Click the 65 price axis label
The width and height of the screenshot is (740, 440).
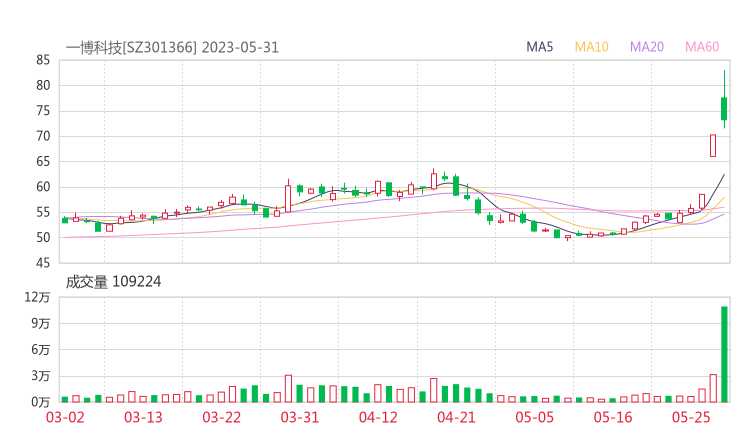click(x=43, y=161)
